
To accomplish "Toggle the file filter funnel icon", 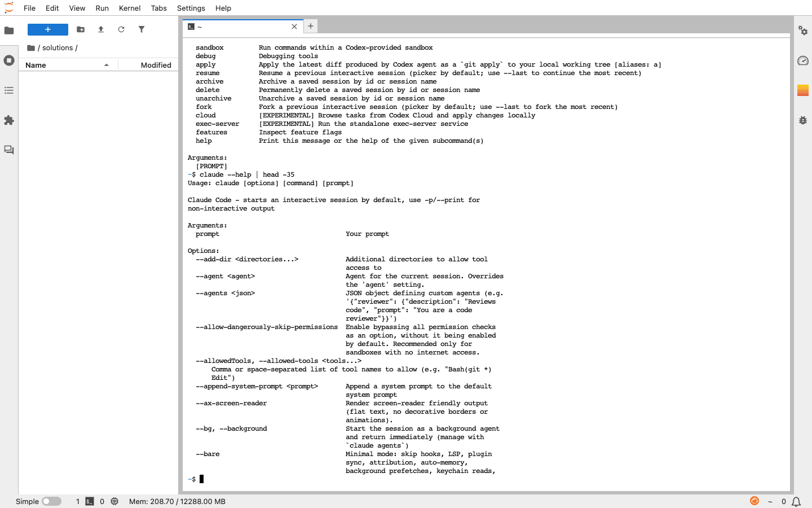I will pos(142,29).
